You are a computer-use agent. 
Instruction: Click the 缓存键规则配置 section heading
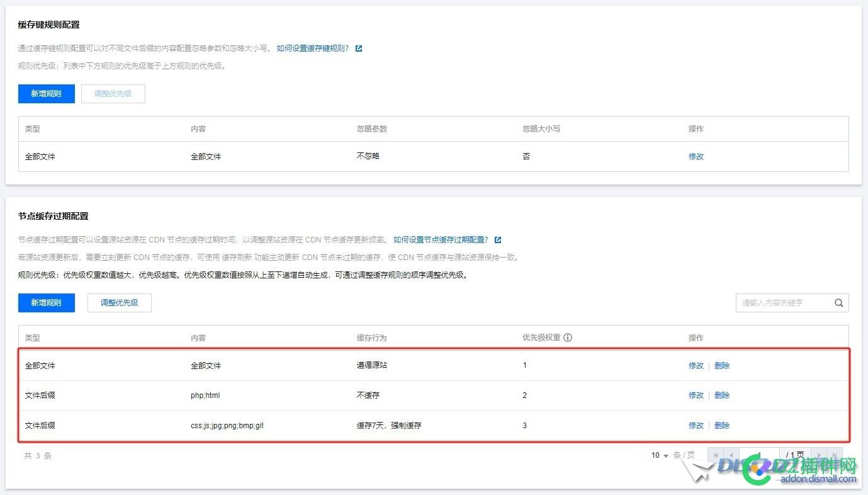(49, 25)
